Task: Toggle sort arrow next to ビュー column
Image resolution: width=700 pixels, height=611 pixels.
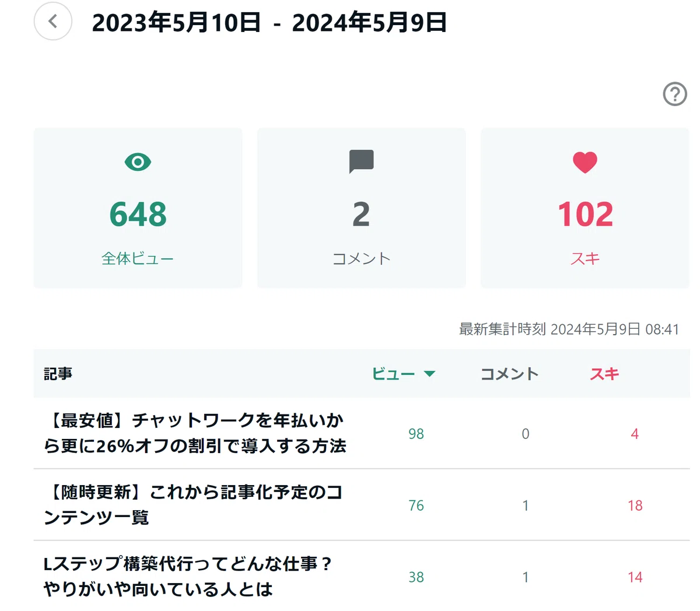Action: tap(430, 374)
